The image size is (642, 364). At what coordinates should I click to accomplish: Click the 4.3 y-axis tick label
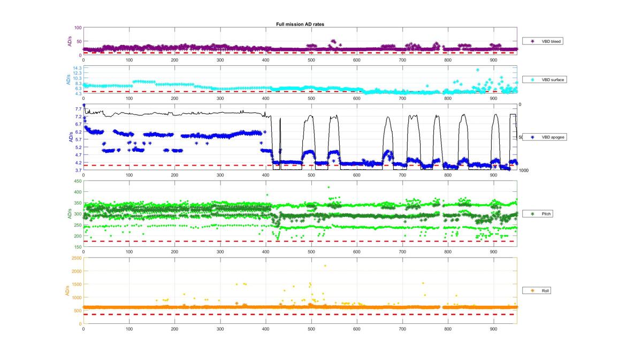click(78, 94)
